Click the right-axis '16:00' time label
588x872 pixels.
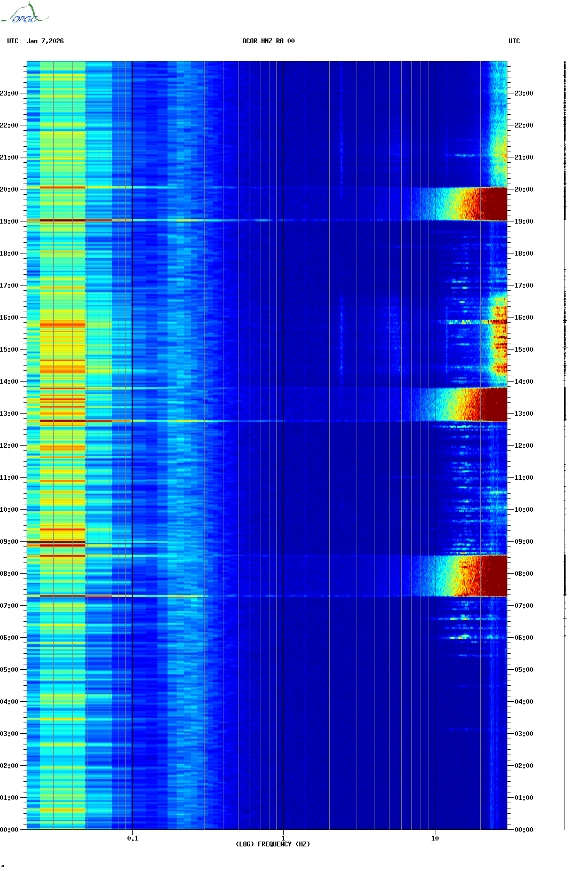[x=524, y=318]
